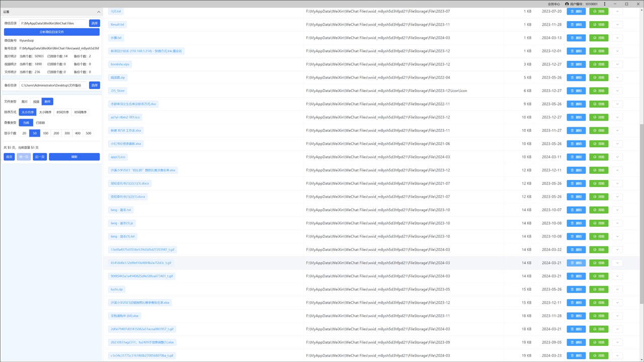Delete the 阅读器.zip file
The image size is (644, 362).
576,77
